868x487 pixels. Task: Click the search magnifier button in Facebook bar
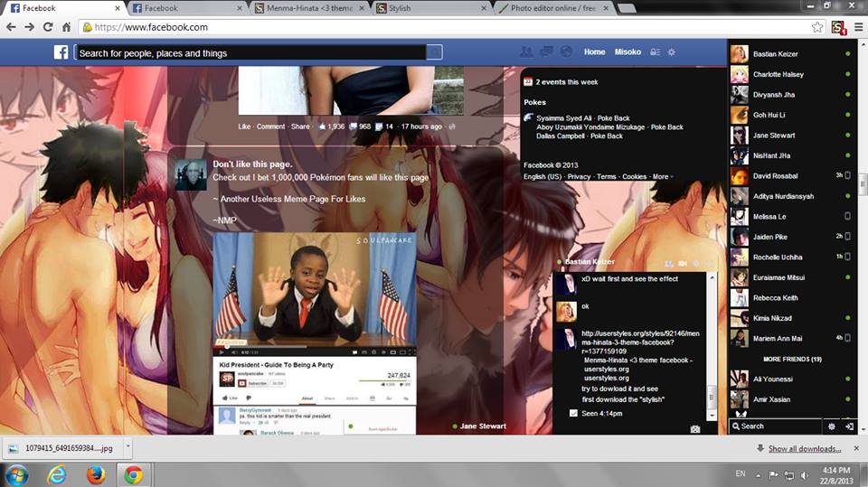tap(435, 52)
